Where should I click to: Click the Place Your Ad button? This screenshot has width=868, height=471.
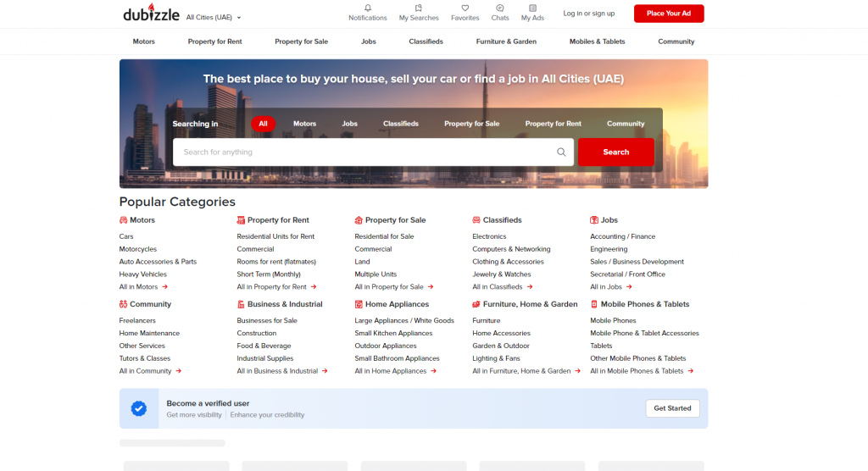669,14
